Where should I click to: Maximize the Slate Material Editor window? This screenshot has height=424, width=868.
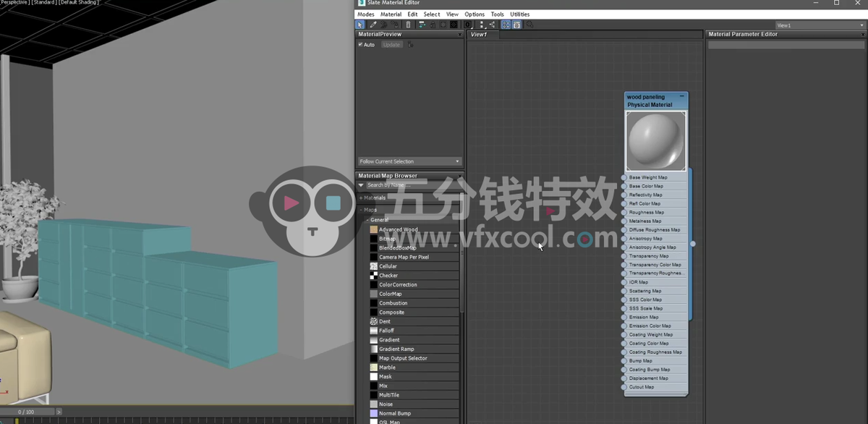(837, 4)
